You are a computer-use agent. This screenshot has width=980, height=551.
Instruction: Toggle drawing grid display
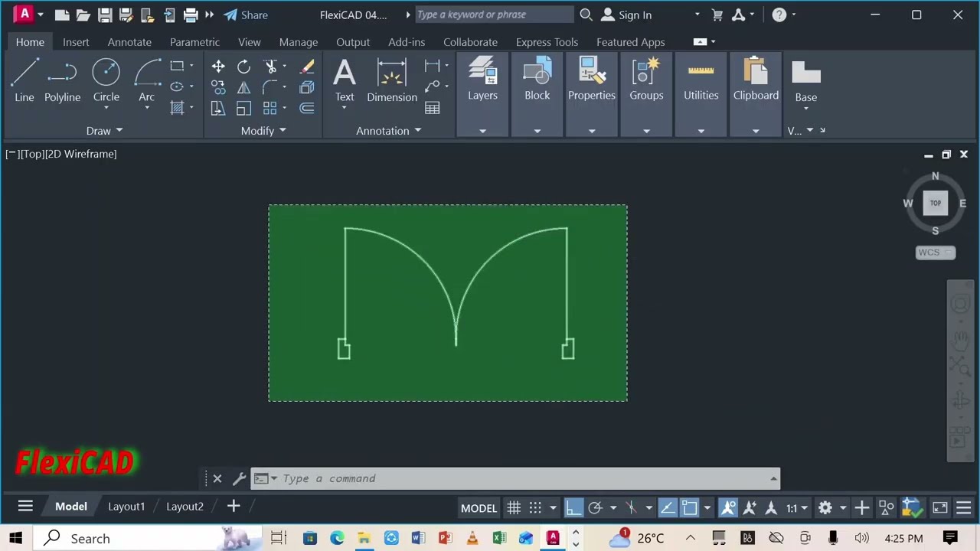pos(514,507)
